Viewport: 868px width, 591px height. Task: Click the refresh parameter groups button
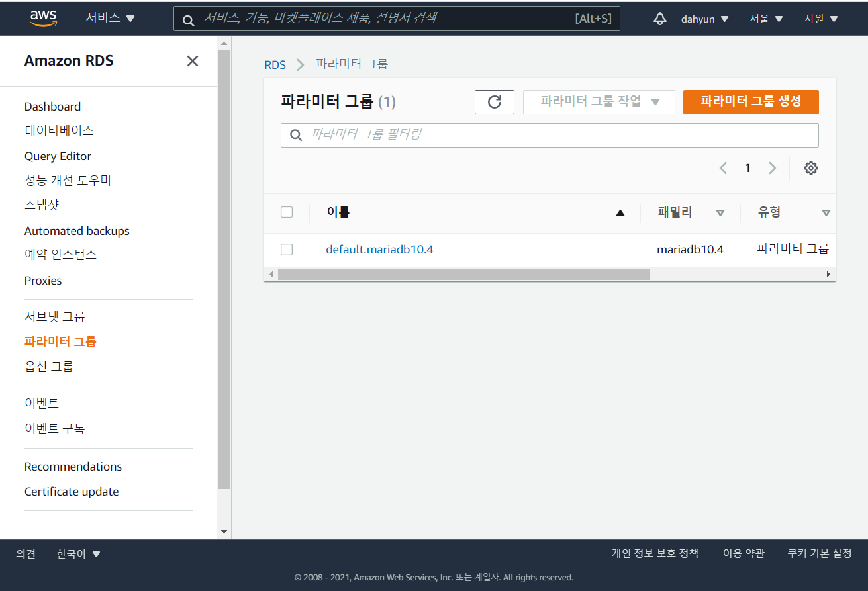pyautogui.click(x=495, y=102)
